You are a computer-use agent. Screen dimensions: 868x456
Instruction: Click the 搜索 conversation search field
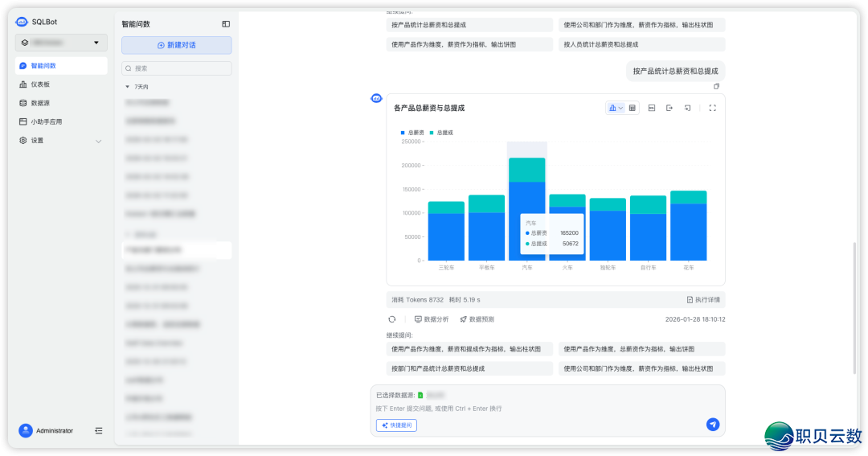(x=176, y=69)
